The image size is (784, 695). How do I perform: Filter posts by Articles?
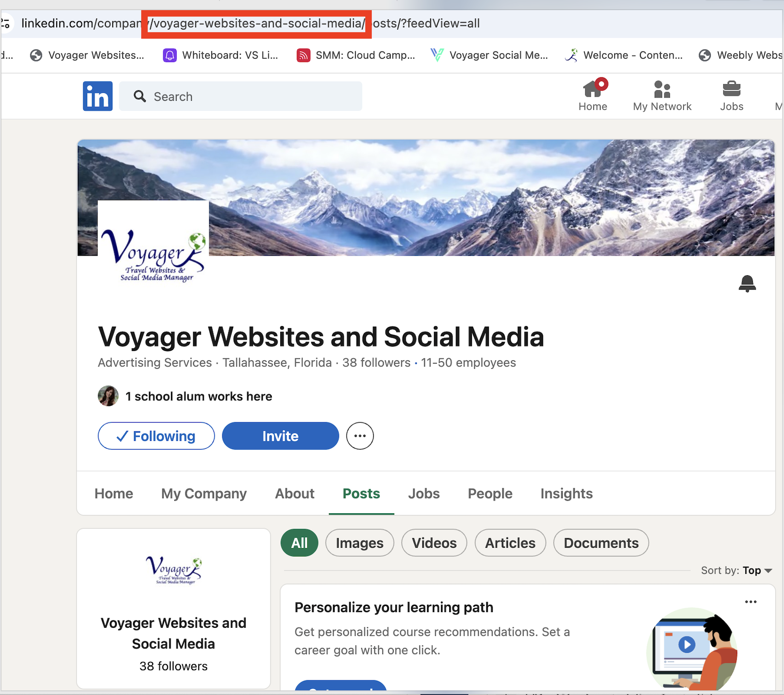(x=510, y=543)
